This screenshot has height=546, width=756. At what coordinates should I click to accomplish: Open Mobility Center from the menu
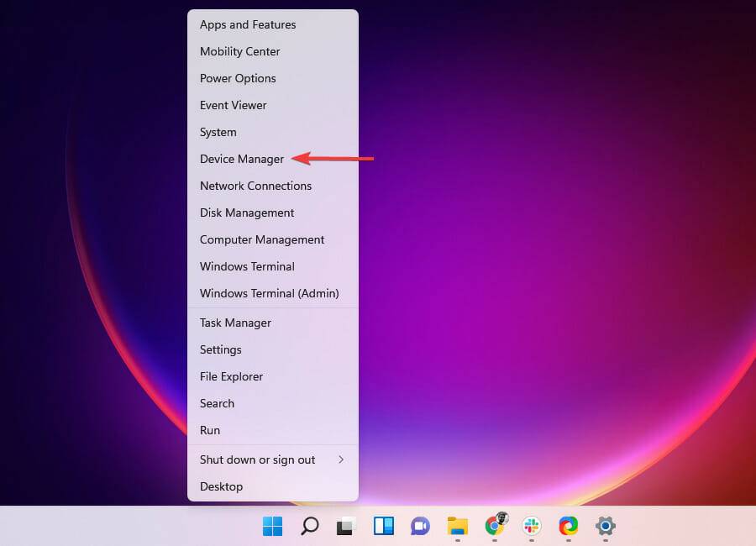pos(273,51)
